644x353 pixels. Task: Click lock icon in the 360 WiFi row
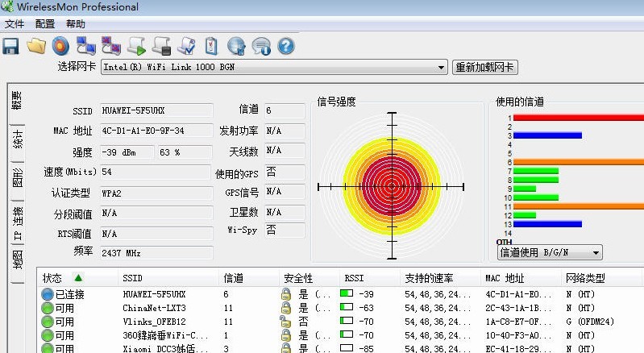click(286, 335)
